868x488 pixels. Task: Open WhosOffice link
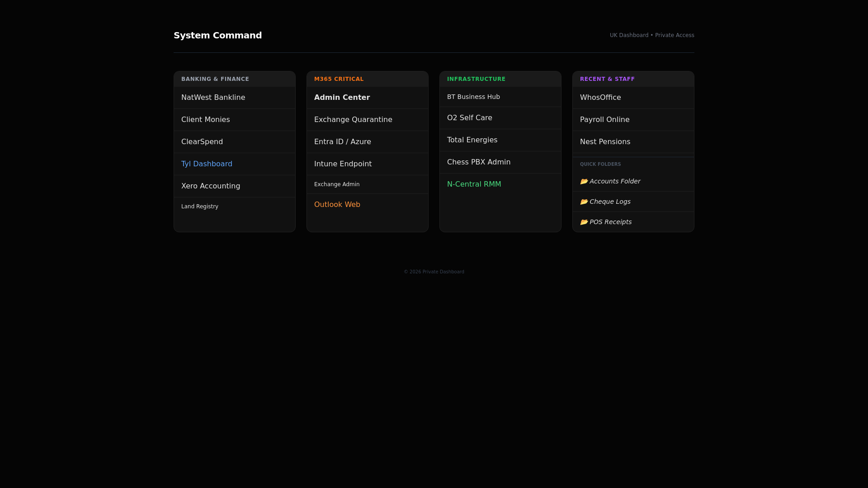coord(633,98)
